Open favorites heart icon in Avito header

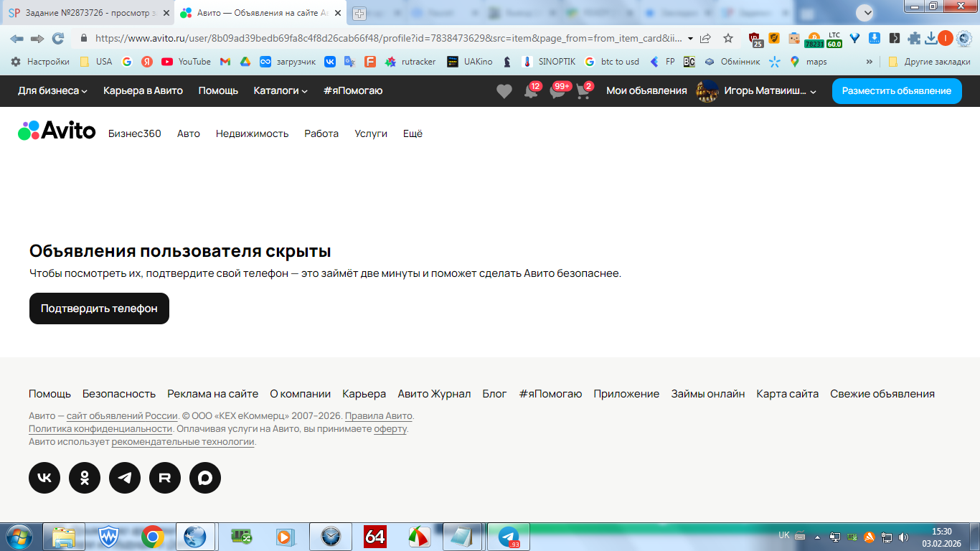pos(504,91)
